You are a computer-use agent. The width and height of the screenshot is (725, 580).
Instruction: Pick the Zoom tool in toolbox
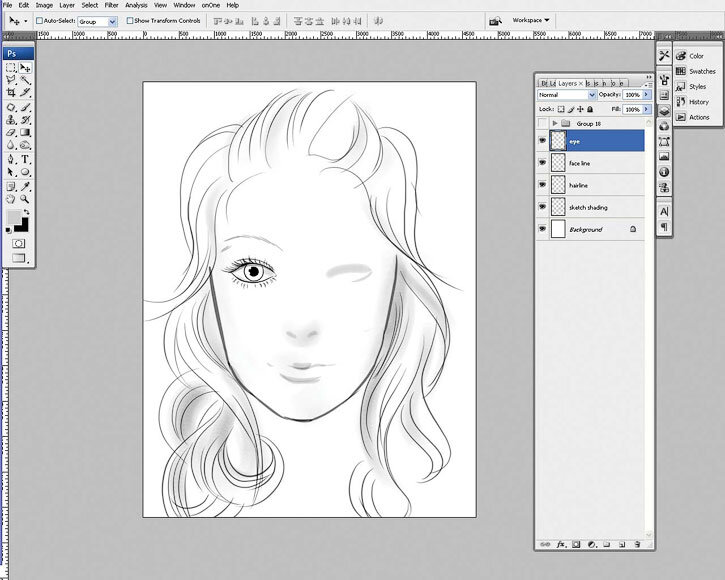[x=25, y=198]
